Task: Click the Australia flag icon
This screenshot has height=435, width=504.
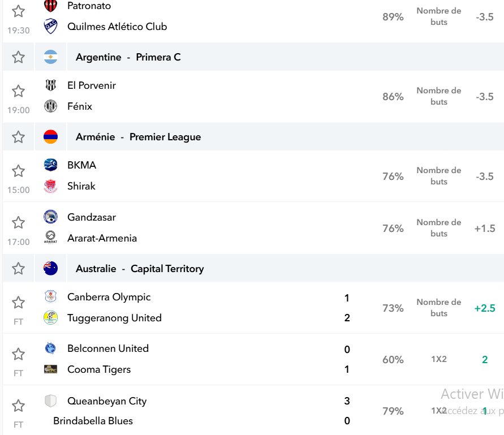Action: tap(50, 269)
